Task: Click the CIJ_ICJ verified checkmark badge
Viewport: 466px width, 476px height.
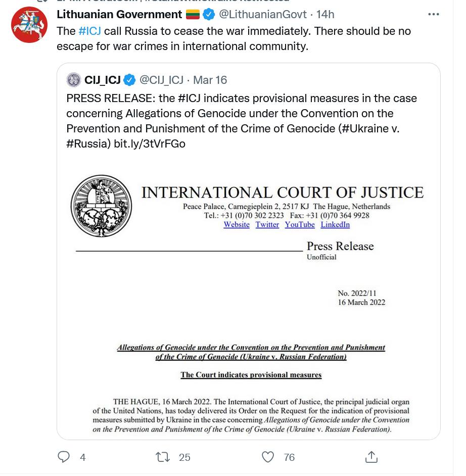Action: (130, 80)
